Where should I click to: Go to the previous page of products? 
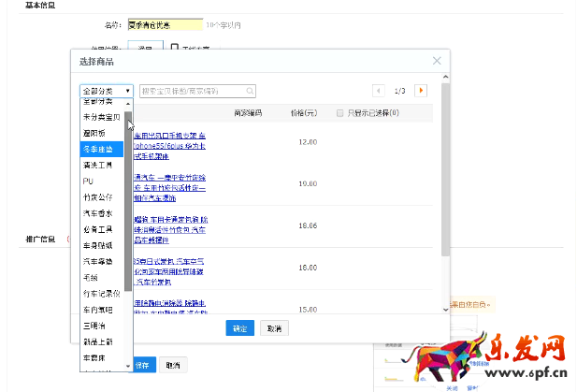[x=379, y=91]
